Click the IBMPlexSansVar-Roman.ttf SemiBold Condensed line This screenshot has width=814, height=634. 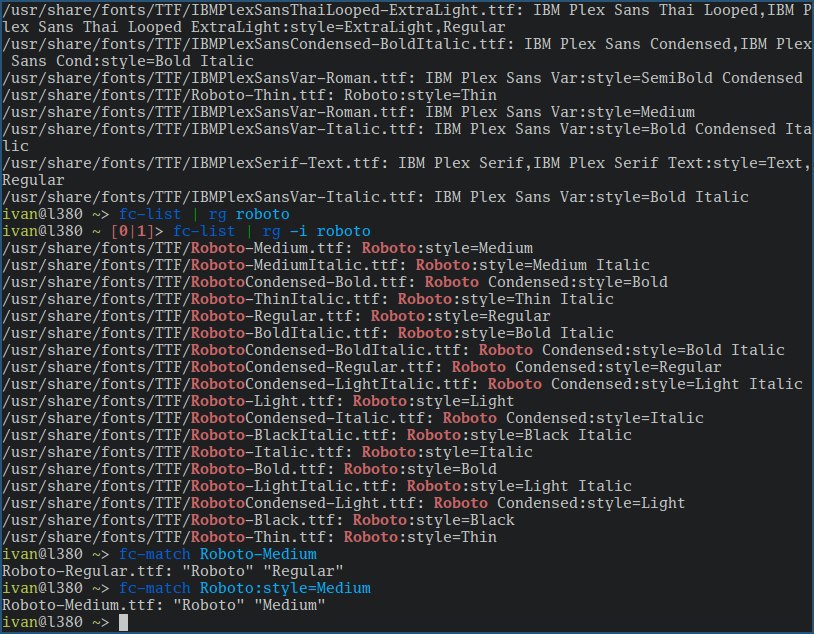click(402, 78)
